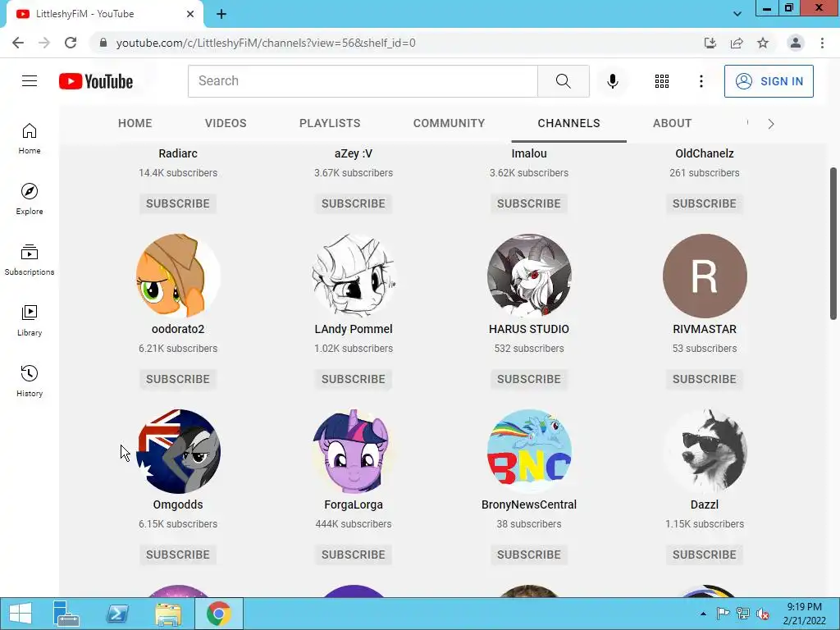This screenshot has height=630, width=840.
Task: Open a new browser tab
Action: pyautogui.click(x=221, y=14)
